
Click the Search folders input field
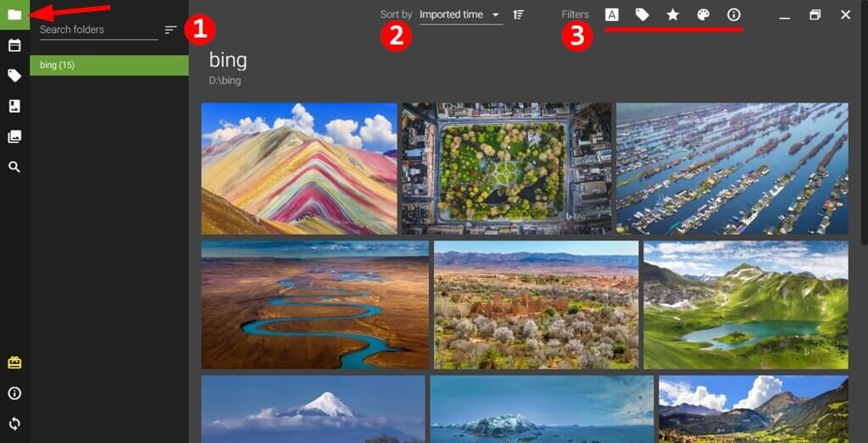(97, 30)
